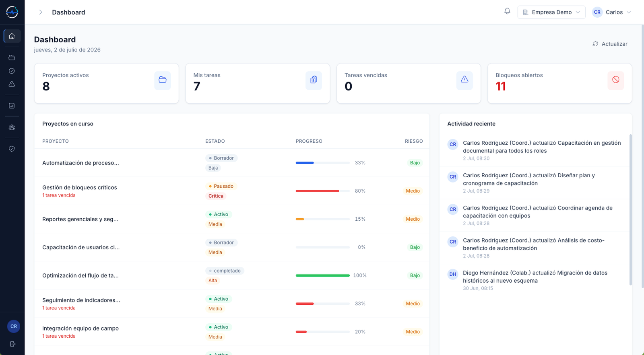Open the Home icon in sidebar
The width and height of the screenshot is (644, 355).
click(12, 36)
